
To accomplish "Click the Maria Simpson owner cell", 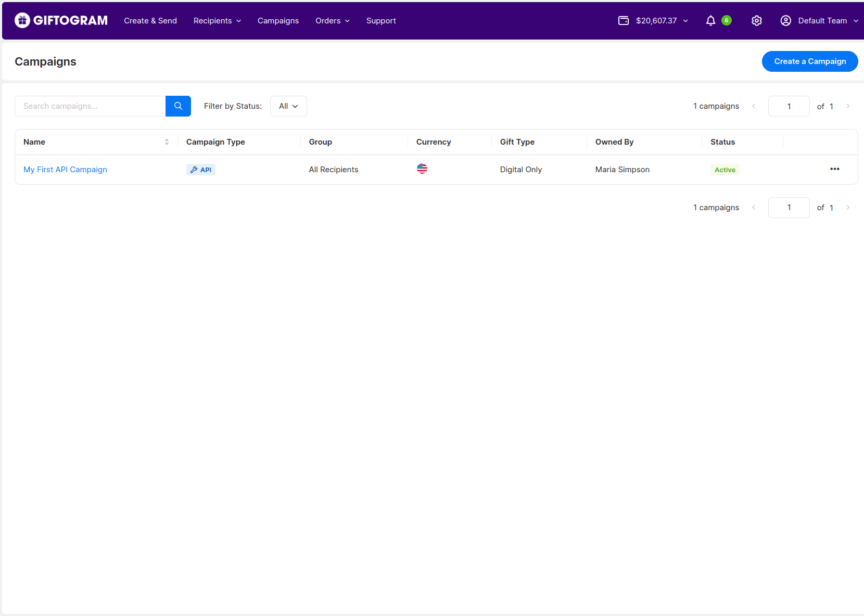I will pyautogui.click(x=622, y=170).
